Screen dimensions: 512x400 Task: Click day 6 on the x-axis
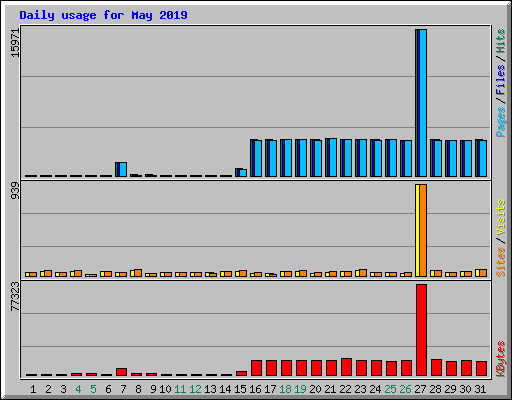click(x=108, y=389)
